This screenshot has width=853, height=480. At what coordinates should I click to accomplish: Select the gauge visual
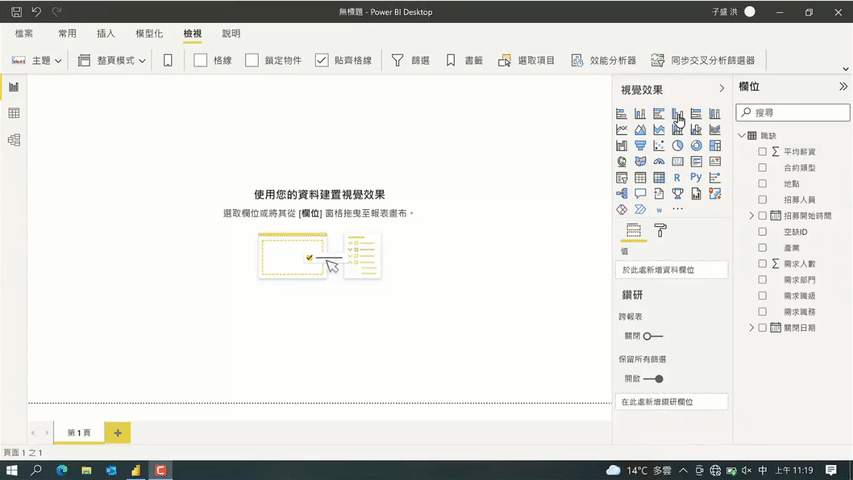(x=659, y=162)
